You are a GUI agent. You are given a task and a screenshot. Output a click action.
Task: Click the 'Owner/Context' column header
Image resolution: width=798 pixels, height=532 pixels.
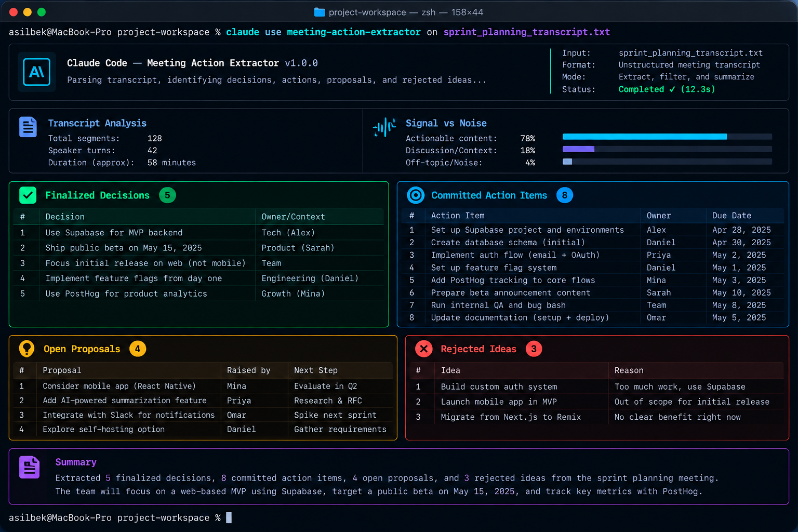[293, 217]
